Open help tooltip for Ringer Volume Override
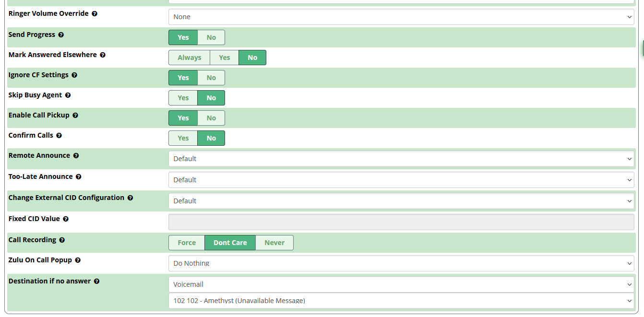This screenshot has height=317, width=644. pyautogui.click(x=95, y=14)
